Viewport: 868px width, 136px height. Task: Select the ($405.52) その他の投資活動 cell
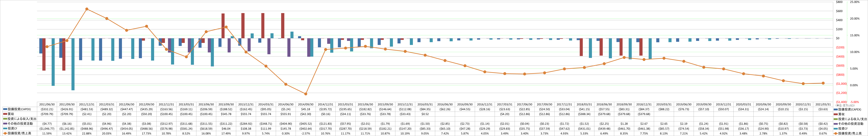pyautogui.click(x=306, y=124)
